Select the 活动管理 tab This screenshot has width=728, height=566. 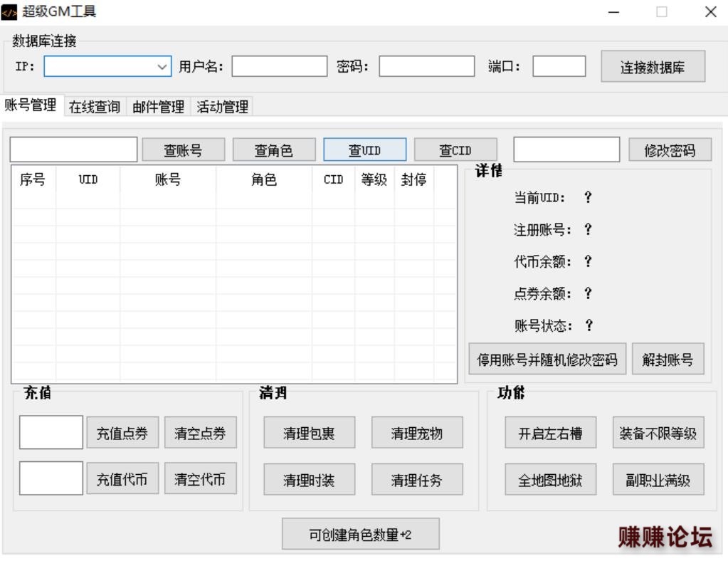click(x=222, y=107)
